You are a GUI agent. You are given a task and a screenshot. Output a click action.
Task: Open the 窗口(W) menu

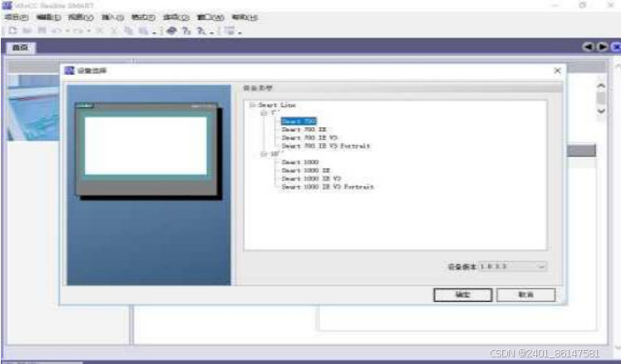[210, 17]
